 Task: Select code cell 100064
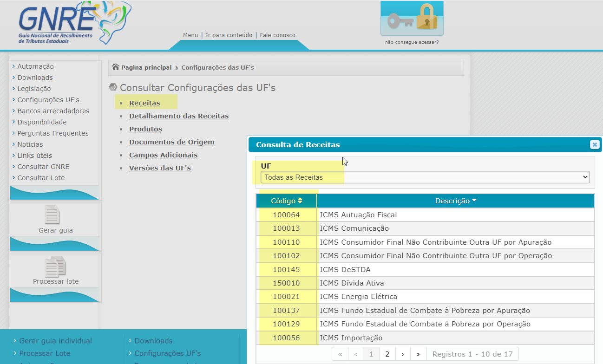286,215
